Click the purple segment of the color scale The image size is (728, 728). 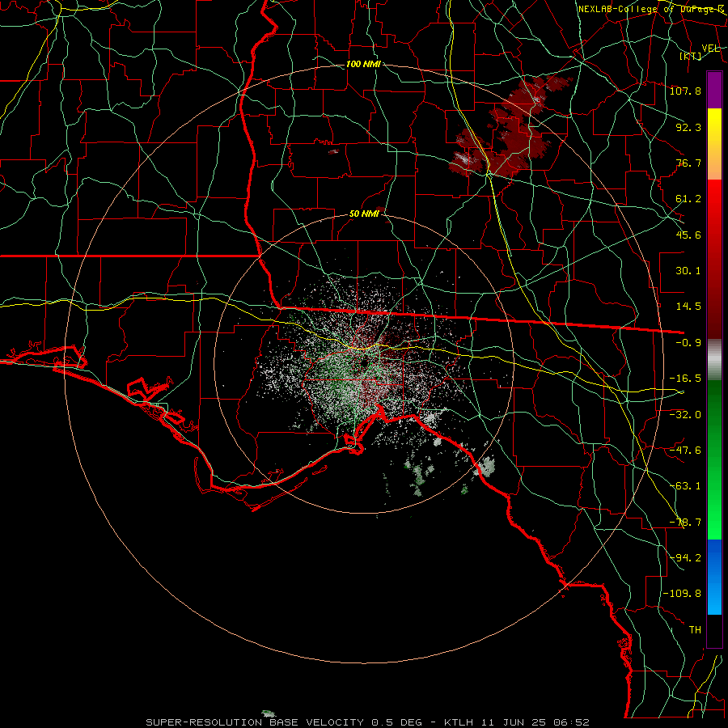(714, 90)
